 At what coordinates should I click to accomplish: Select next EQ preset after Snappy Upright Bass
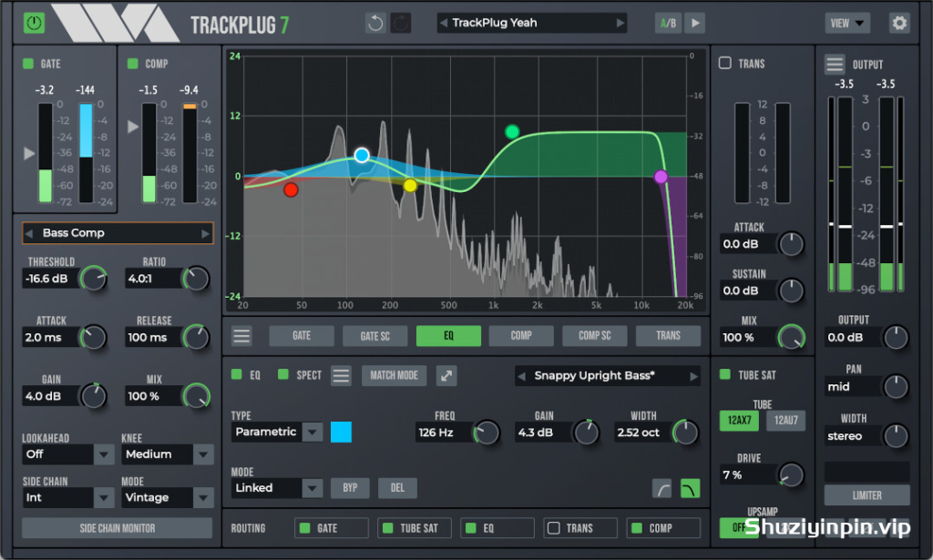(x=693, y=376)
